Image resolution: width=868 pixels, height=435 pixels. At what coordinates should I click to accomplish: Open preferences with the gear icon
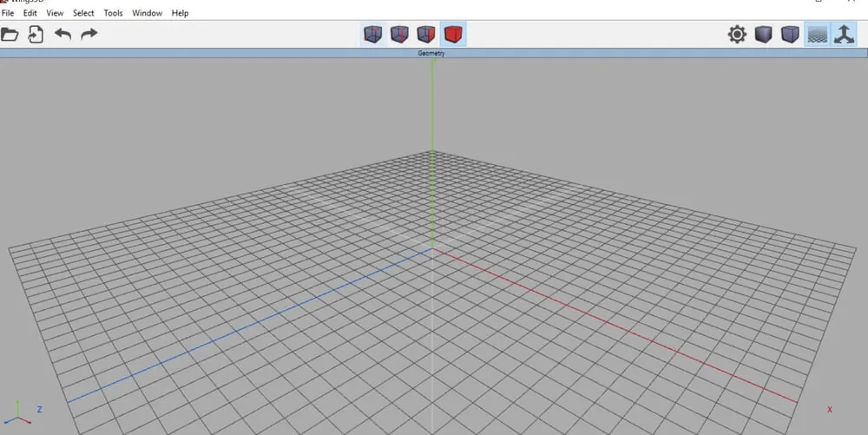[737, 35]
